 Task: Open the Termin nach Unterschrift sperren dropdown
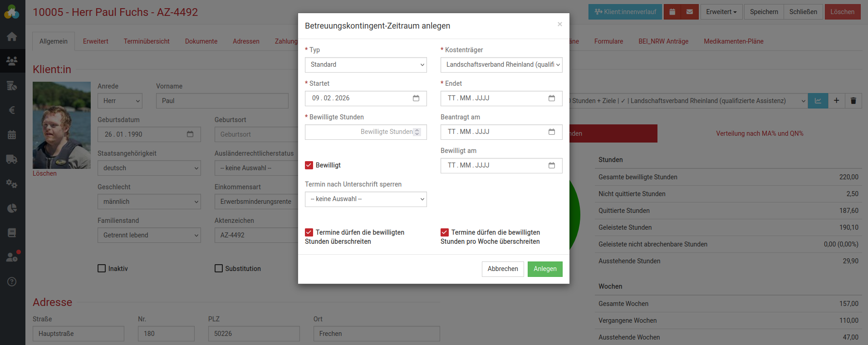(366, 199)
